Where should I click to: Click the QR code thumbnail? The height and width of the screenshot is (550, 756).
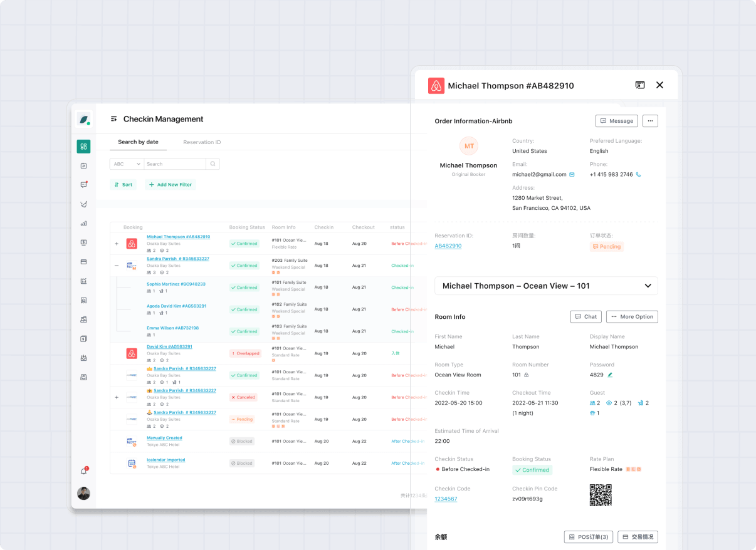600,495
